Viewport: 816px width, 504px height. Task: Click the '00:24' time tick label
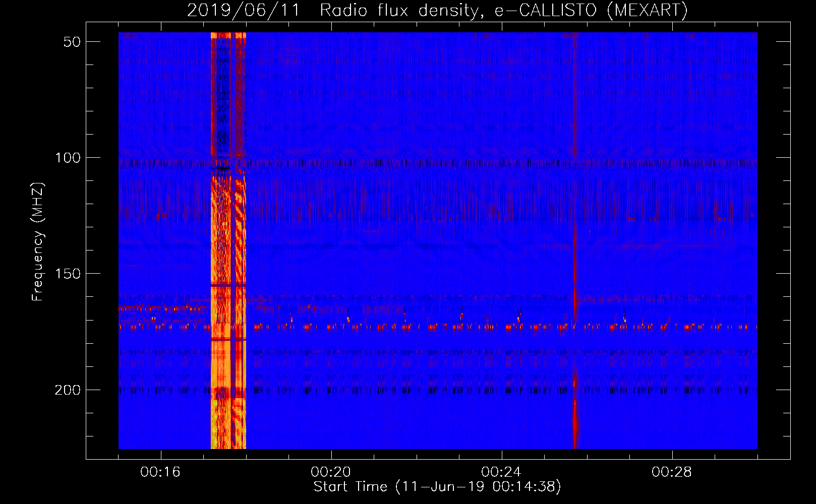pos(501,472)
